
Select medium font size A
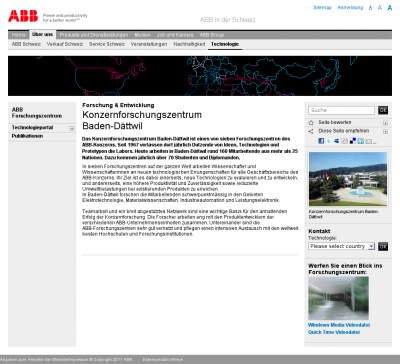click(x=379, y=7)
